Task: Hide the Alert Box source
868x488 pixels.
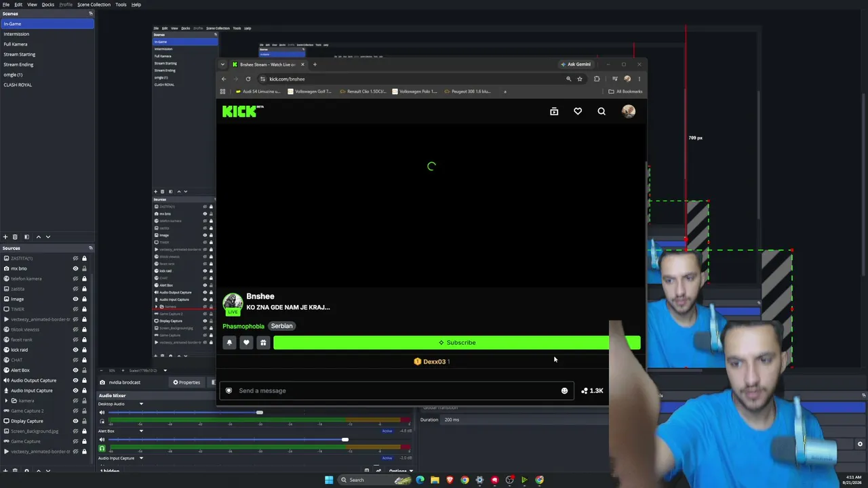Action: click(x=75, y=370)
